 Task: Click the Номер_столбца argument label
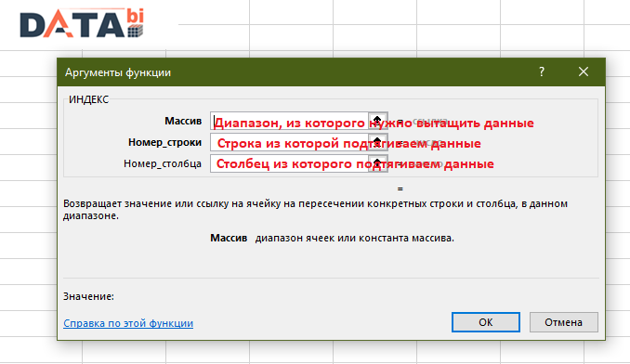163,163
